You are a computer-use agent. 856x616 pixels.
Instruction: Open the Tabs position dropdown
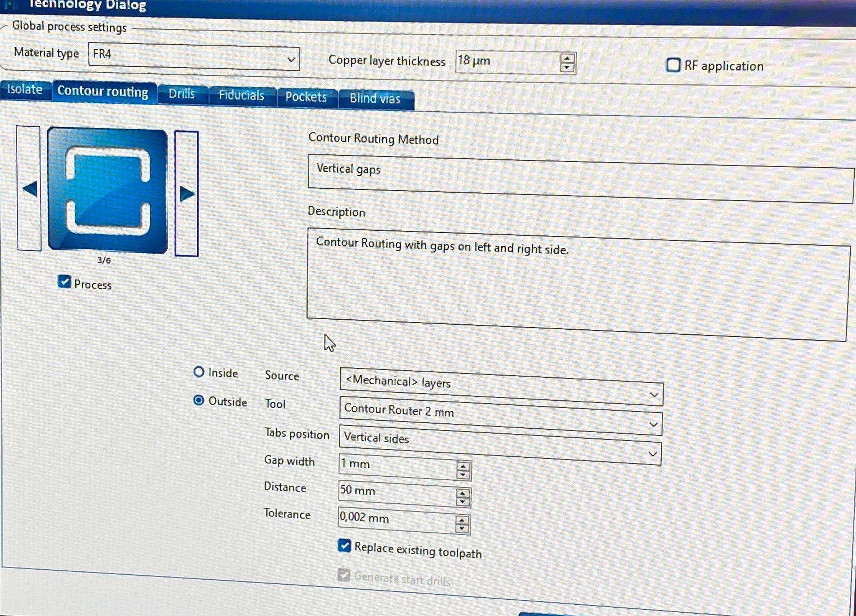[x=500, y=445]
